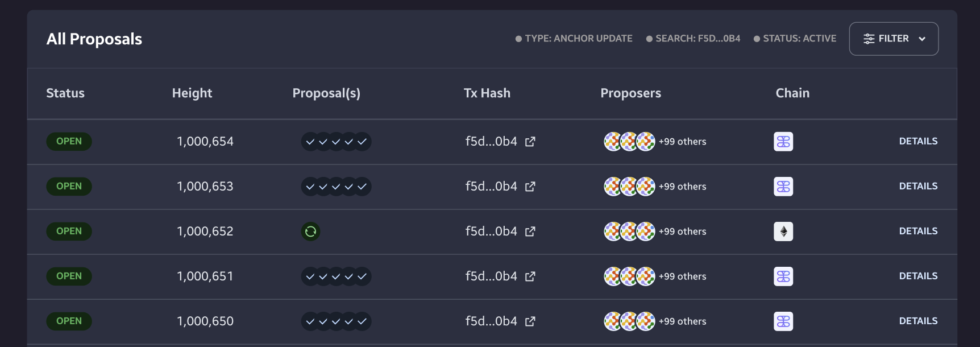Click the Status column header

click(x=65, y=93)
